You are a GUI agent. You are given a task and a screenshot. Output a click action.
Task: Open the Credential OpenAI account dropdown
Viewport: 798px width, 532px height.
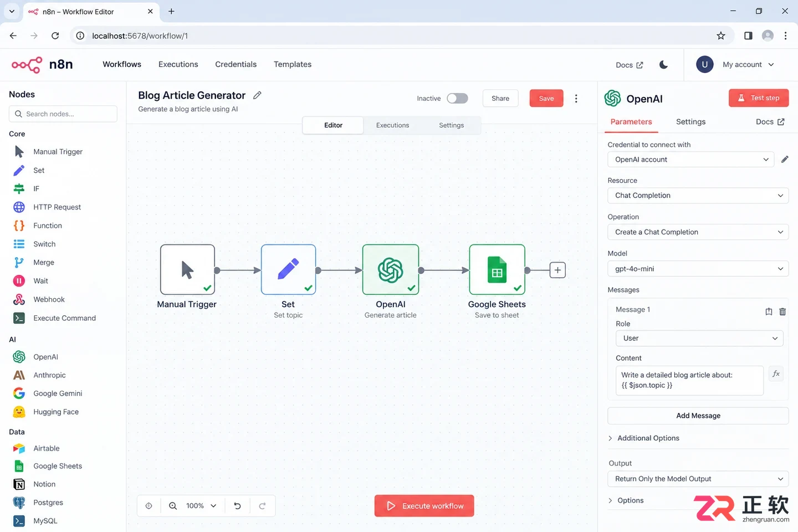pyautogui.click(x=690, y=160)
